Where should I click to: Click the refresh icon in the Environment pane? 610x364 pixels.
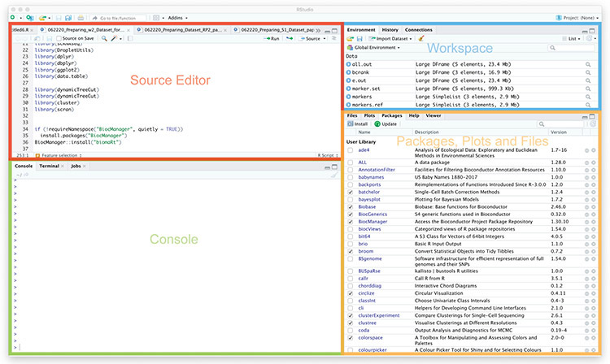coord(590,38)
